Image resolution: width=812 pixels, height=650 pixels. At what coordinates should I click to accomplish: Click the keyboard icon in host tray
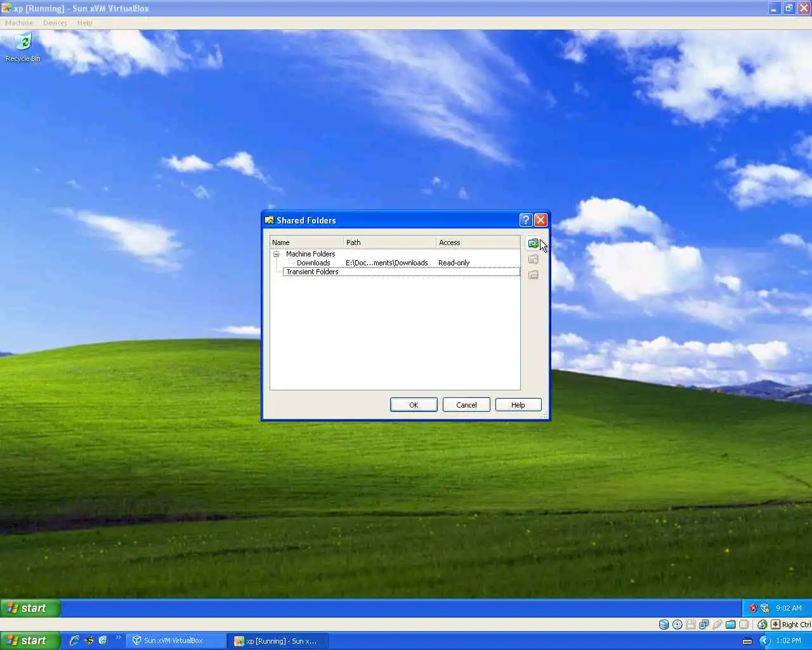(x=747, y=640)
